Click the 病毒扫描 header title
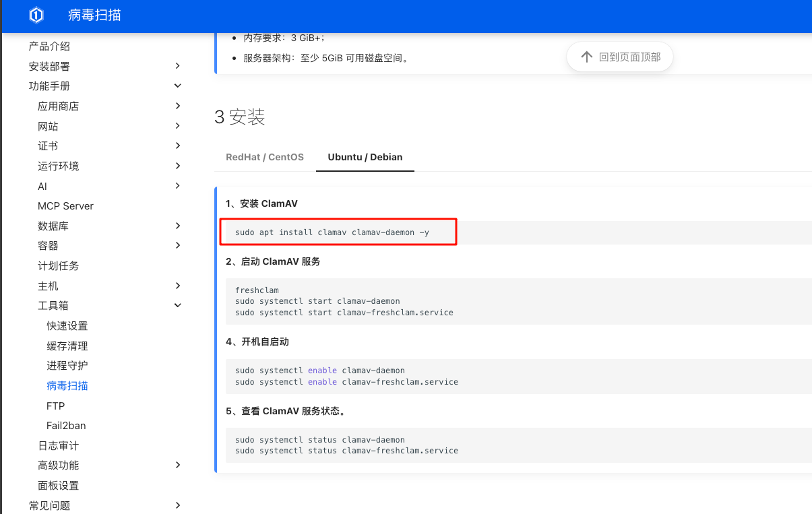This screenshot has height=514, width=812. pos(94,15)
